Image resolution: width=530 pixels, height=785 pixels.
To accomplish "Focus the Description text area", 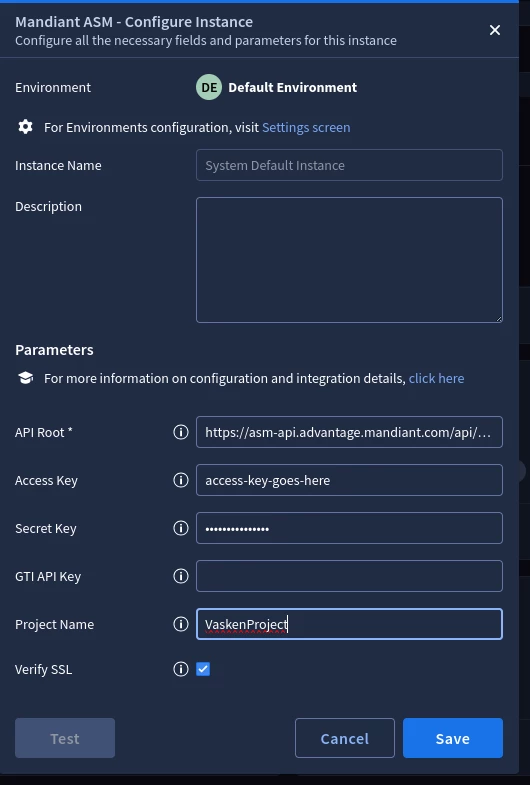I will [349, 259].
